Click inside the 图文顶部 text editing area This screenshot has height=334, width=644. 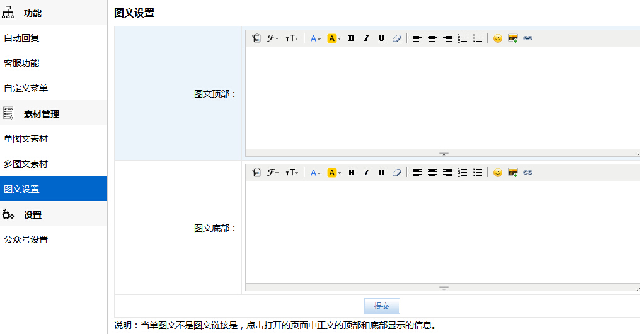(441, 98)
